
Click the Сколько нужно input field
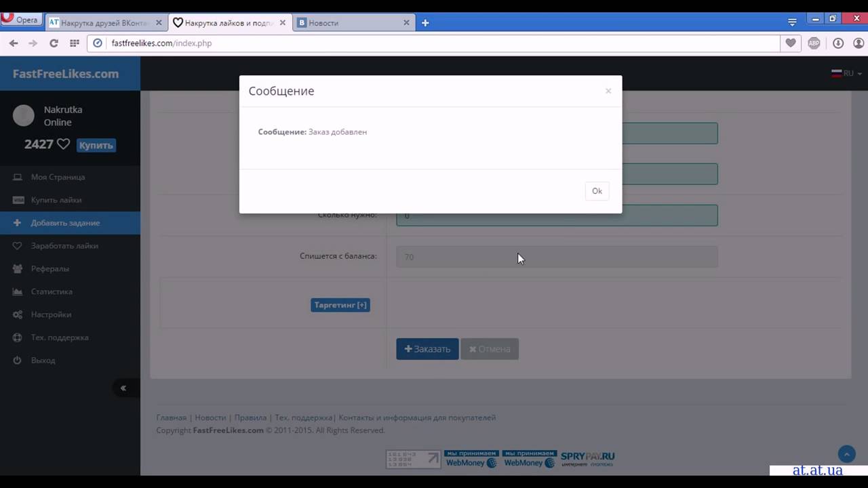click(x=557, y=216)
